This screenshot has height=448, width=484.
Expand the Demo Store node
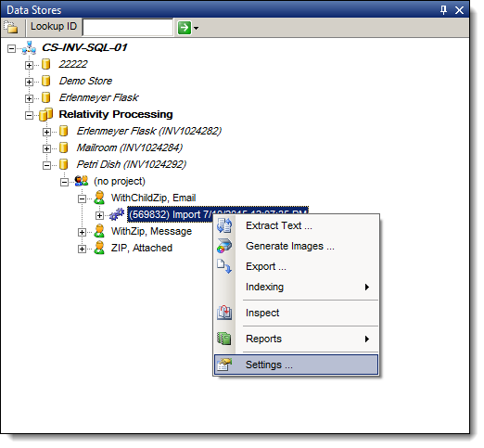(29, 82)
